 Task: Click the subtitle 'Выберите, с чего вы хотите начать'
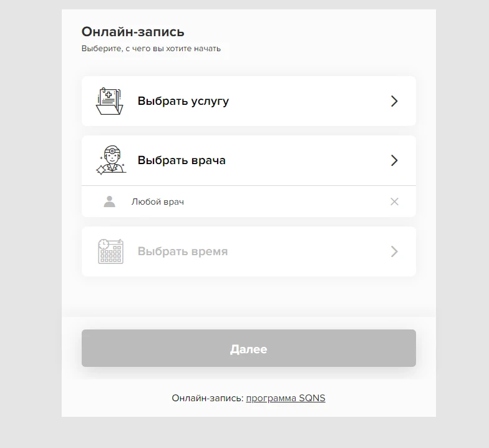tap(151, 49)
